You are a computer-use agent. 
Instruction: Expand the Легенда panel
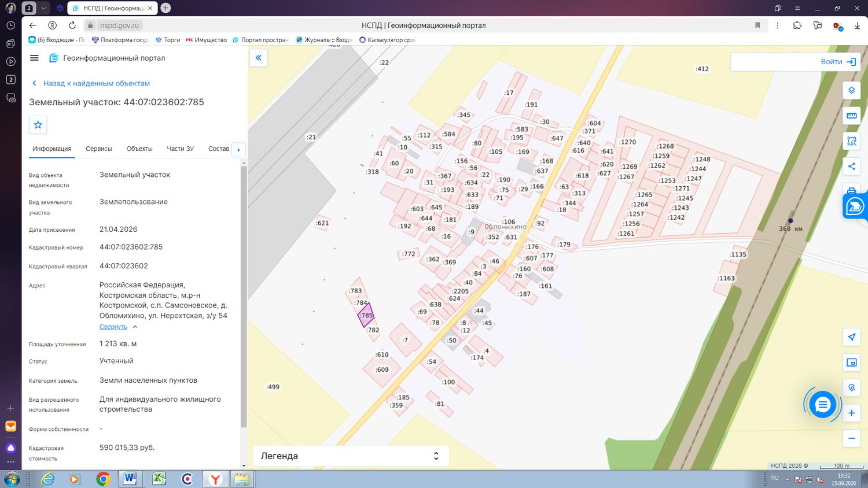(351, 456)
